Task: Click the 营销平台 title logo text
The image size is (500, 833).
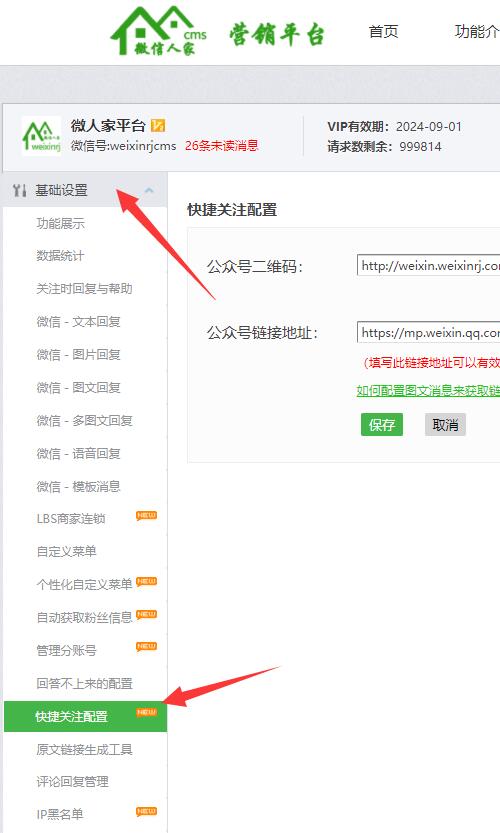Action: pos(277,35)
